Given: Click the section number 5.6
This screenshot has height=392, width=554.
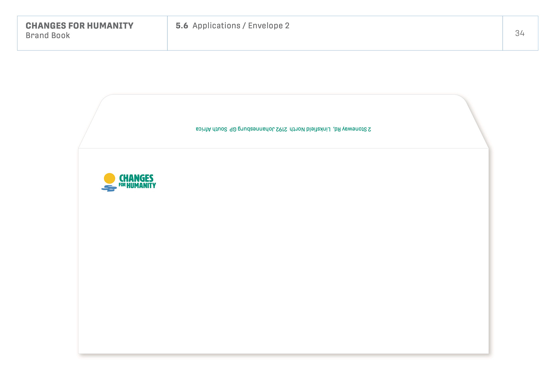Looking at the screenshot, I should coord(182,26).
